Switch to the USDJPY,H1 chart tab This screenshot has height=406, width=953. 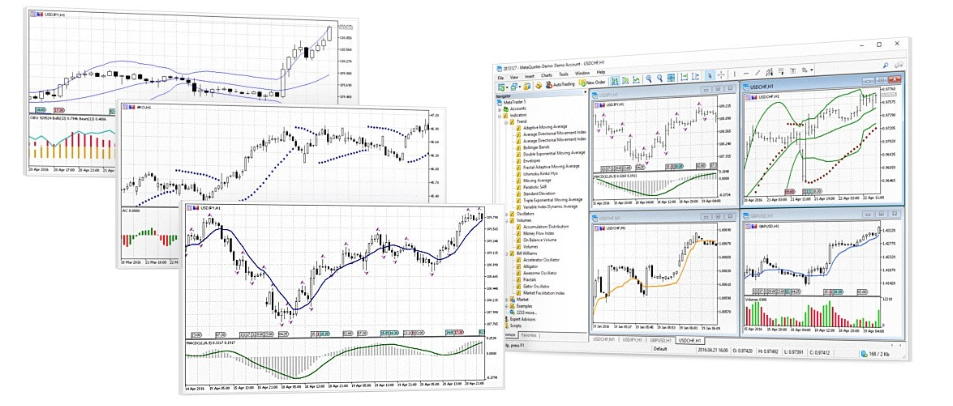coord(632,340)
